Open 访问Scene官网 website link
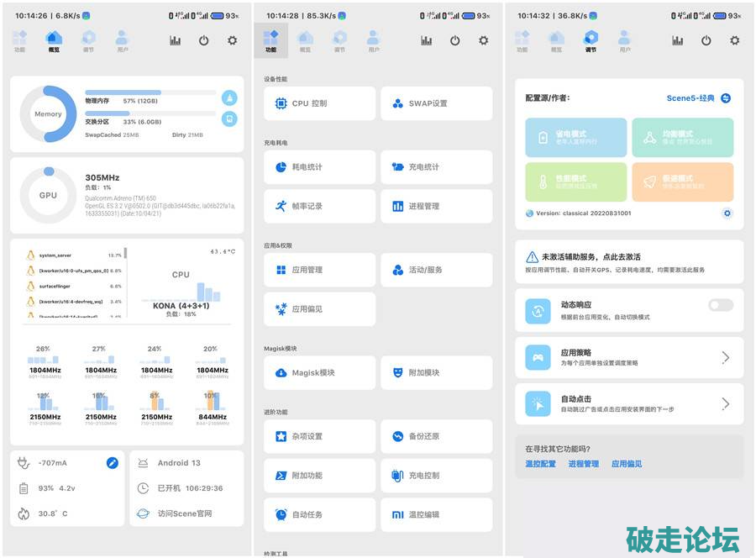The height and width of the screenshot is (558, 756). point(184,513)
